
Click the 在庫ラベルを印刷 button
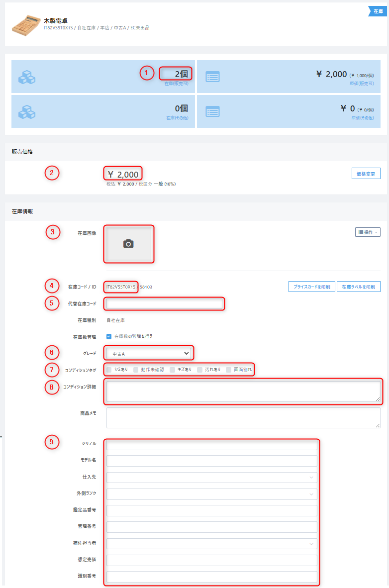pos(358,287)
